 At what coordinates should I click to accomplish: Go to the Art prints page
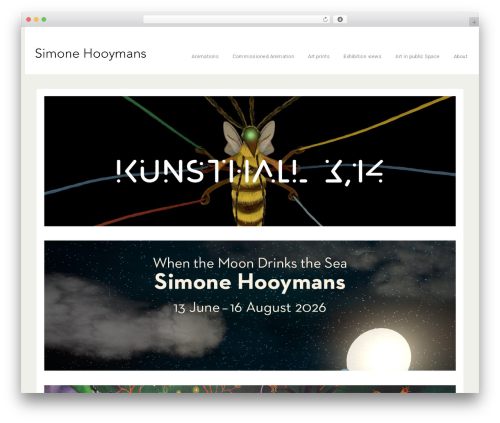pyautogui.click(x=318, y=56)
